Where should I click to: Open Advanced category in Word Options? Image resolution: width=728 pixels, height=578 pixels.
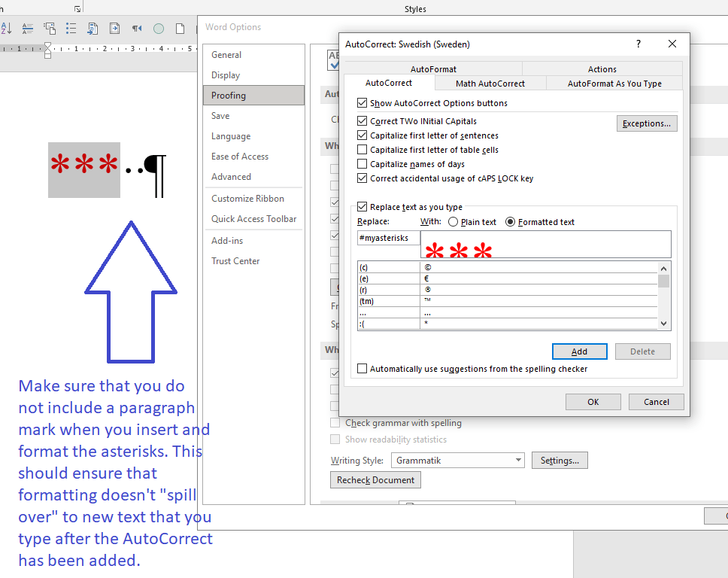coord(253,177)
